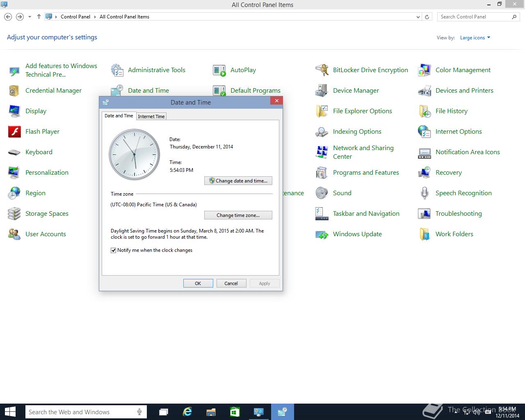Toggle Notify me when the clock changes
Viewport: 525px width, 420px height.
pyautogui.click(x=114, y=250)
